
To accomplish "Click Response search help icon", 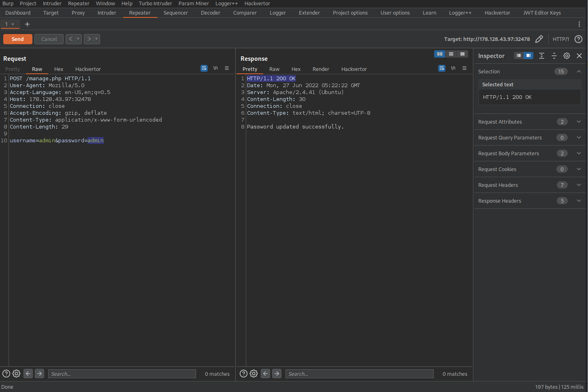I will click(x=243, y=373).
